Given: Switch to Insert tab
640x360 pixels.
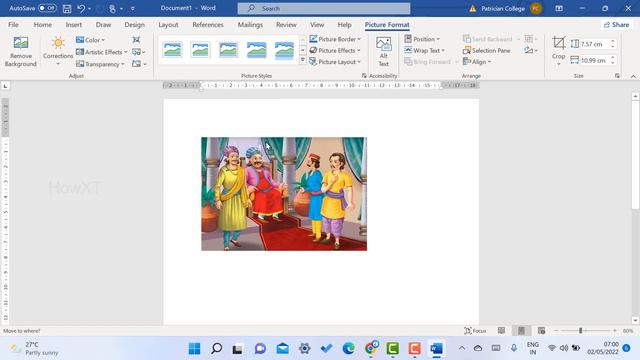Looking at the screenshot, I should point(73,24).
